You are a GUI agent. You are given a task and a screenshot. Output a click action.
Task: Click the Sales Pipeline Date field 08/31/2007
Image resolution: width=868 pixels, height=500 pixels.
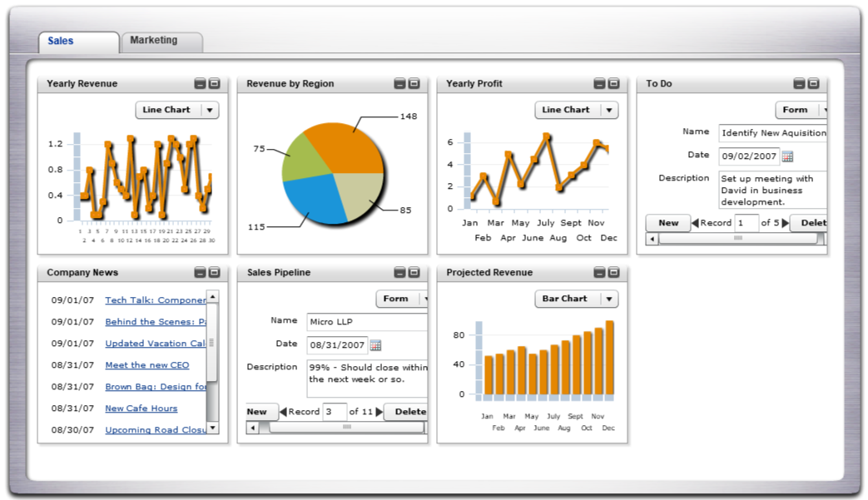337,345
